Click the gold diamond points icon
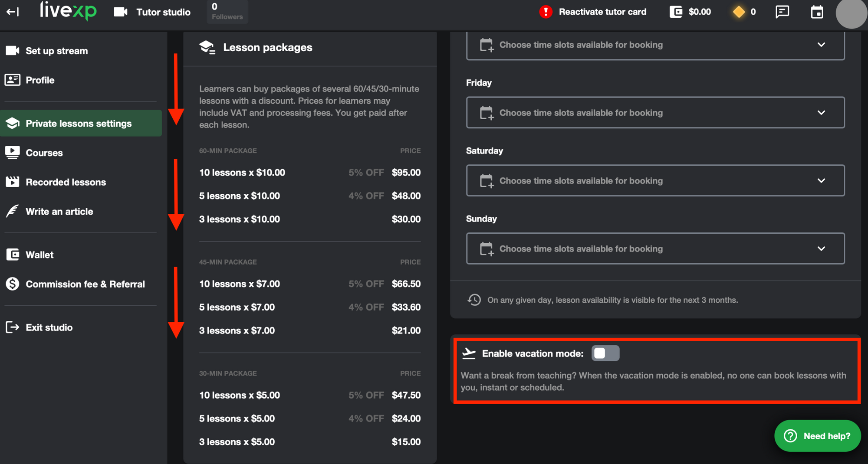Image resolution: width=868 pixels, height=464 pixels. (738, 12)
